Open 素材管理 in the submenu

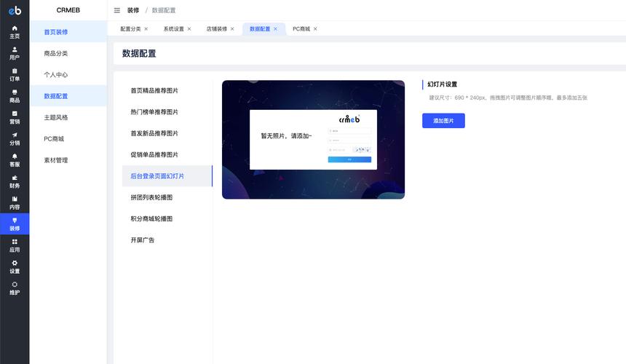point(56,160)
